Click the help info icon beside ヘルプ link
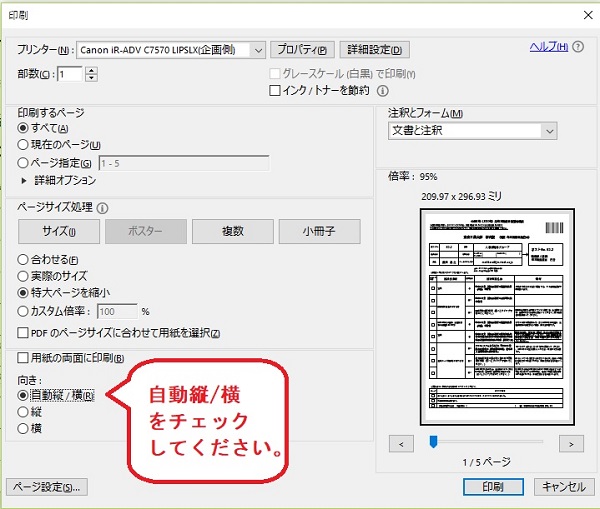 (x=578, y=47)
